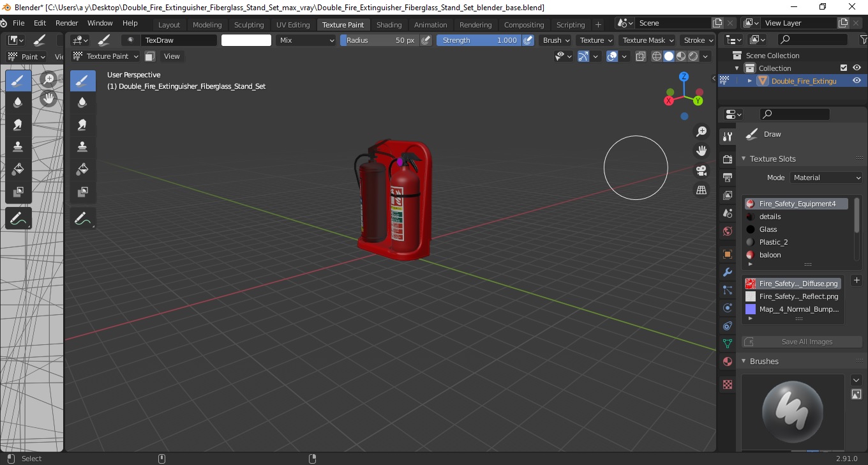Select the Draw brush in image editor toolbar
The width and height of the screenshot is (868, 465).
19,80
